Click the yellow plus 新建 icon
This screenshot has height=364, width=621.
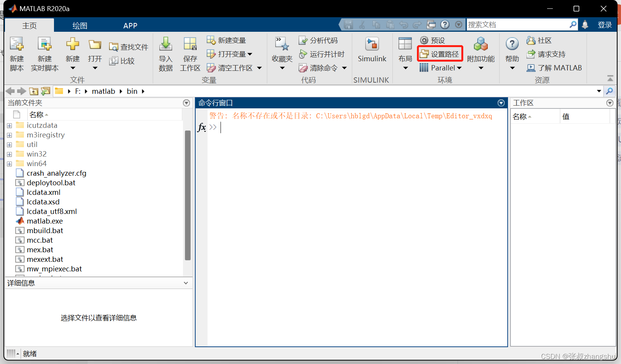click(72, 44)
